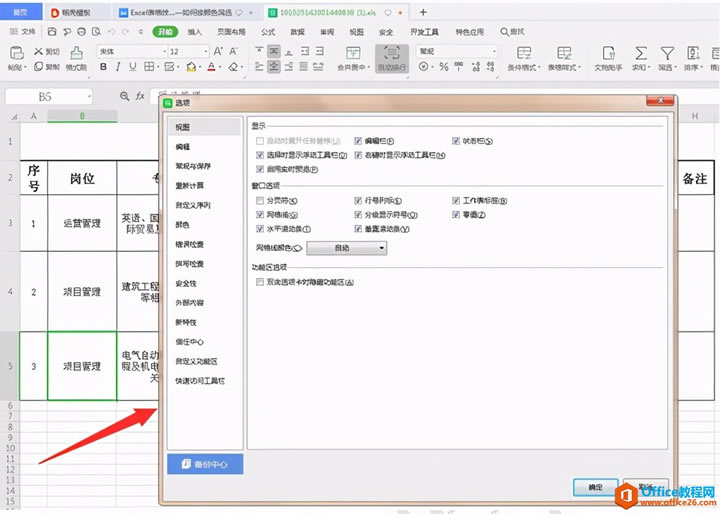720x514 pixels.
Task: Open a new document tab with plus
Action: coord(423,12)
